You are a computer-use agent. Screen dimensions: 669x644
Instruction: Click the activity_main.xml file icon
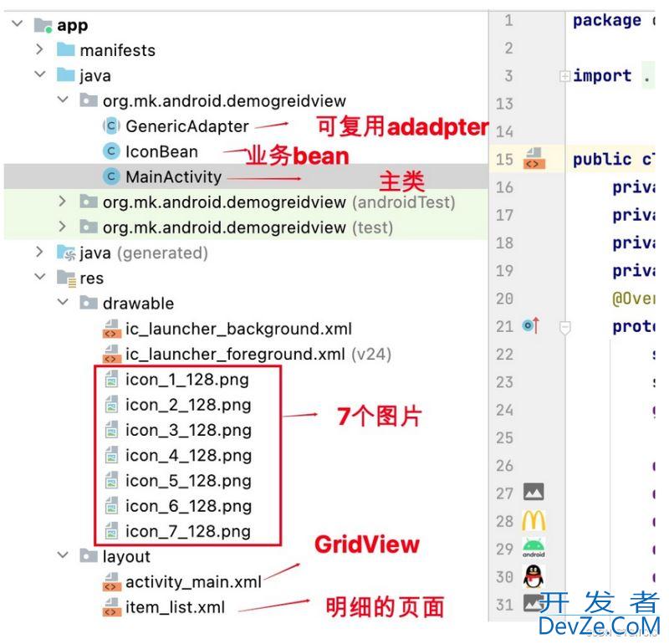pyautogui.click(x=111, y=582)
